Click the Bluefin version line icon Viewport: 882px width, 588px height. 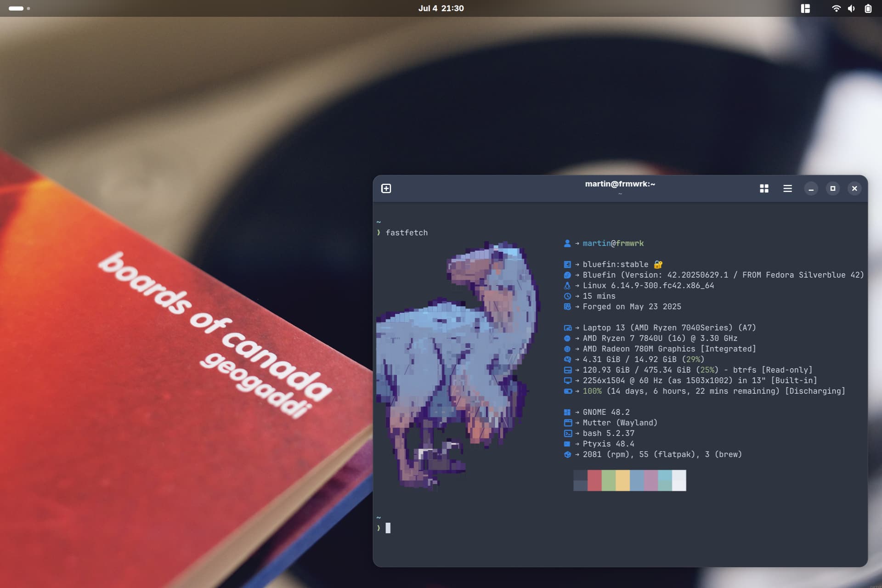pyautogui.click(x=567, y=275)
